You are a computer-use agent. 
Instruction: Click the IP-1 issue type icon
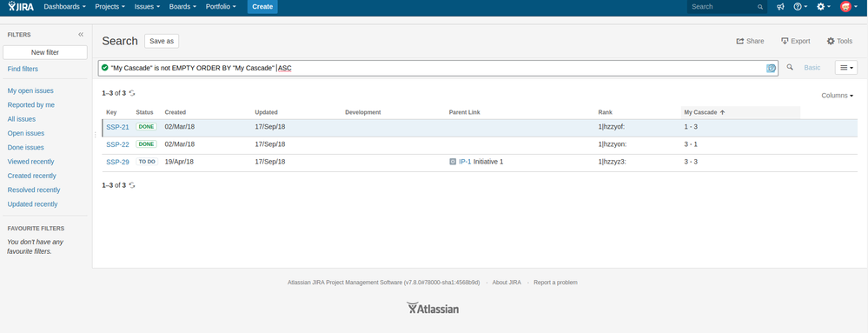pyautogui.click(x=453, y=162)
